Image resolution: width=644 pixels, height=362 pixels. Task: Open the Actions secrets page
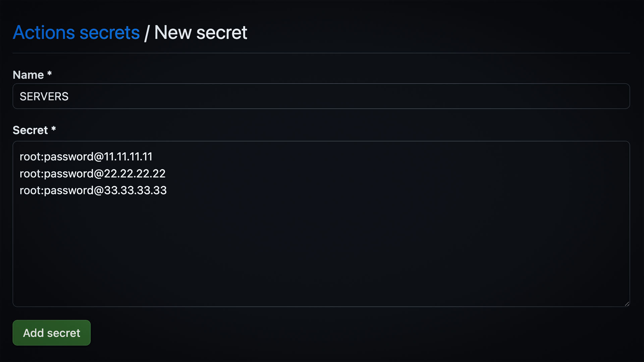[x=76, y=32]
